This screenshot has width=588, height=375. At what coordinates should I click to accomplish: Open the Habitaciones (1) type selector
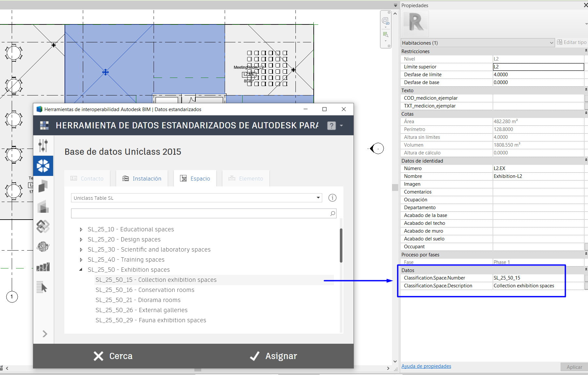[x=478, y=43]
